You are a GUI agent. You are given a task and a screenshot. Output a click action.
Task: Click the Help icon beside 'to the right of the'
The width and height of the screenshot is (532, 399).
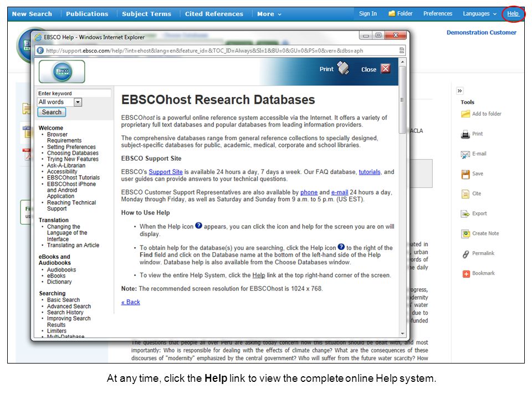(341, 247)
